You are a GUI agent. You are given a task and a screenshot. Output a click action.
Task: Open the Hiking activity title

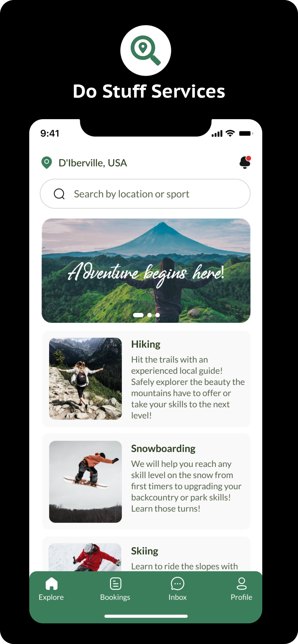[x=146, y=344]
